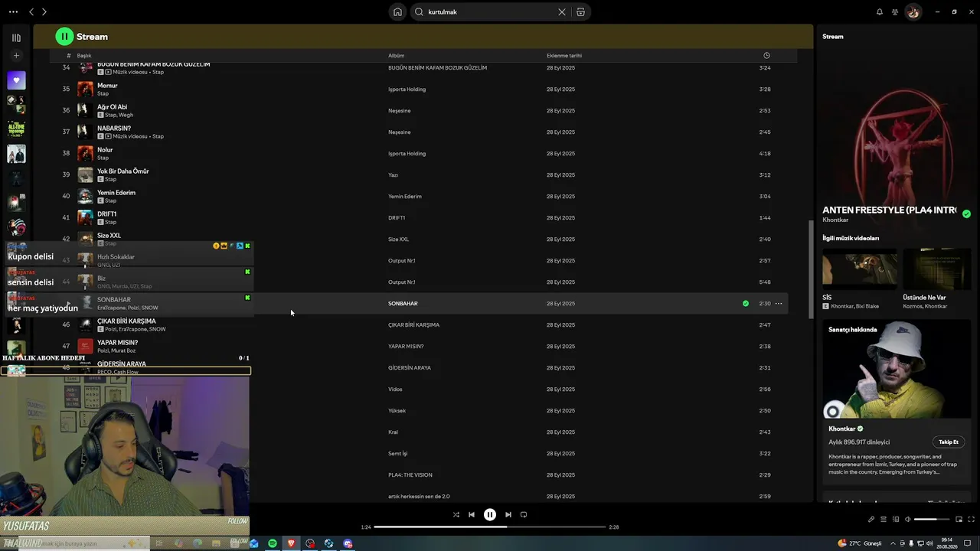Open the play queue
The height and width of the screenshot is (551, 980).
tap(884, 520)
